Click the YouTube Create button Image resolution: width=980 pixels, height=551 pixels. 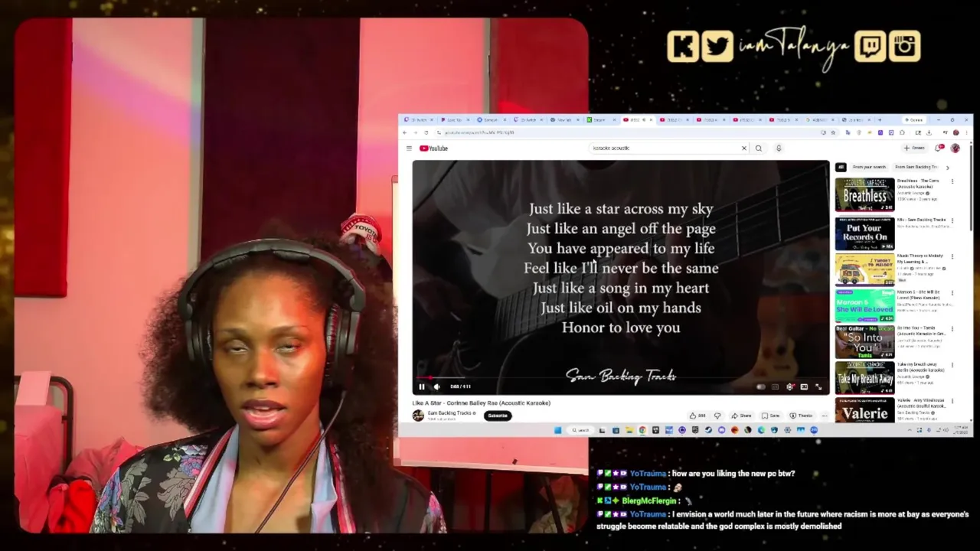pos(915,148)
